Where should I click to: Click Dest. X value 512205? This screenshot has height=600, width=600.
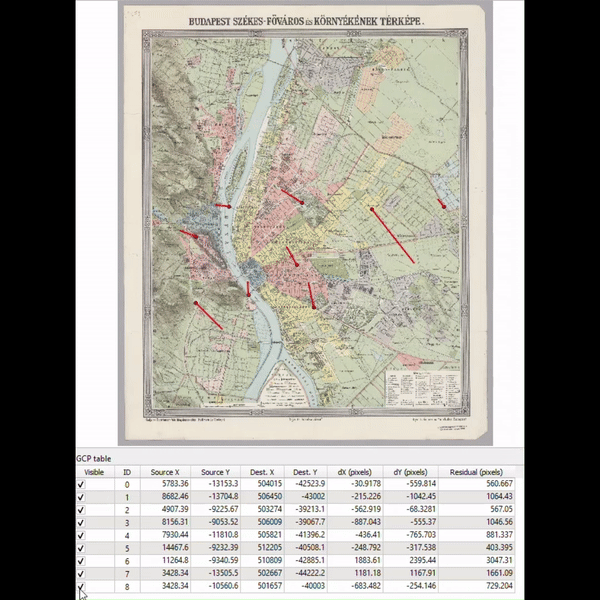click(270, 548)
